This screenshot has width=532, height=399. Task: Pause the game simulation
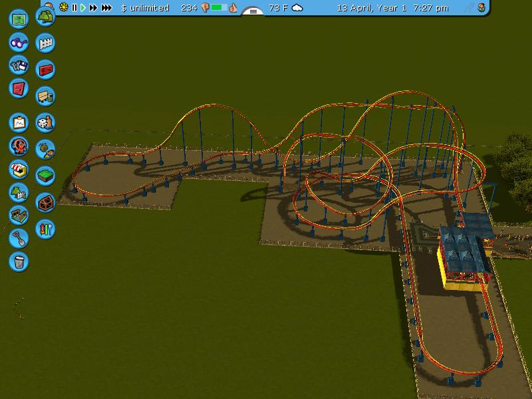pos(74,8)
